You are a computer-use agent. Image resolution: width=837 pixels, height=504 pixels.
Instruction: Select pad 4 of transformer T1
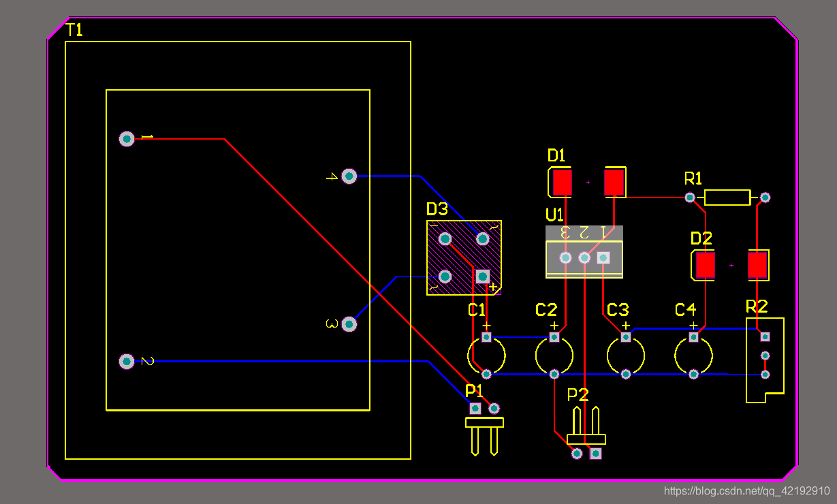349,176
